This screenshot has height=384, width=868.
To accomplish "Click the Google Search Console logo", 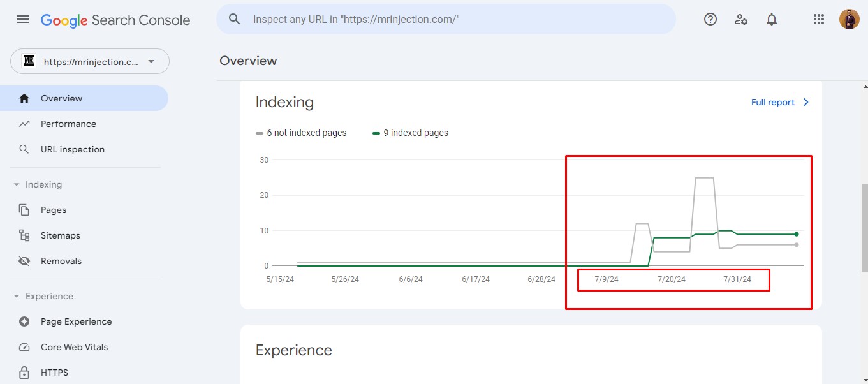I will coord(115,20).
